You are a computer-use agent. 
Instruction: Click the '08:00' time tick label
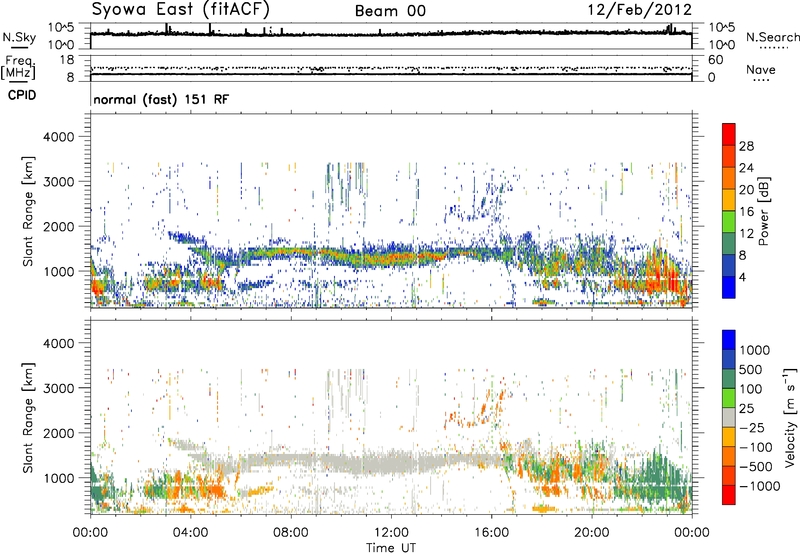pos(291,533)
